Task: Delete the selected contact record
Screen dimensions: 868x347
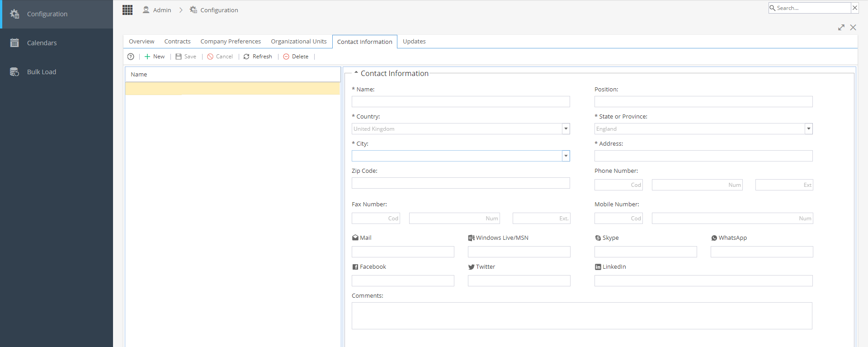Action: point(296,57)
